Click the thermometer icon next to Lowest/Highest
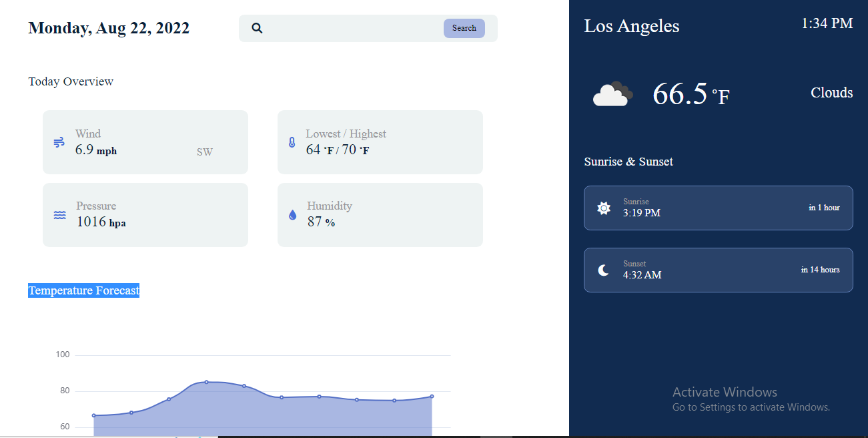Viewport: 868px width, 438px height. [292, 142]
